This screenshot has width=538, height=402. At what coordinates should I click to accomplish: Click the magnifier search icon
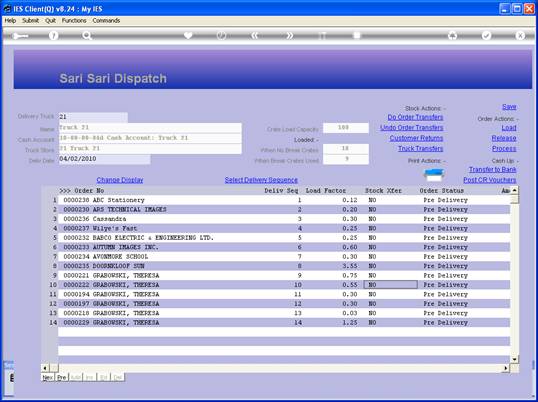[87, 36]
